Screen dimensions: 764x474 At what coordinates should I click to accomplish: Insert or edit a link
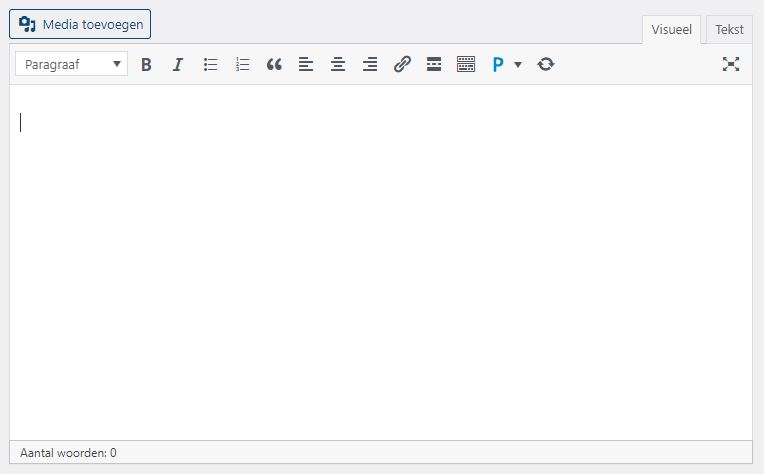tap(402, 64)
